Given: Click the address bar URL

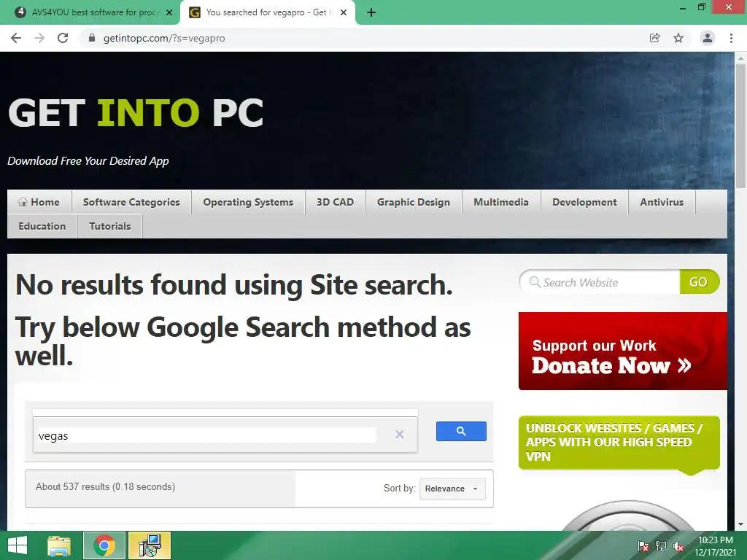Looking at the screenshot, I should (x=164, y=38).
